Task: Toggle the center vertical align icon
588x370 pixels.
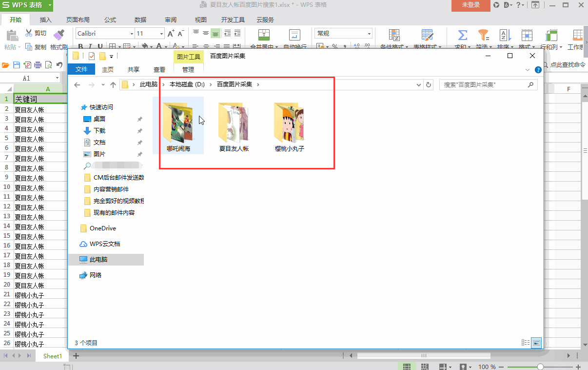Action: pyautogui.click(x=206, y=33)
